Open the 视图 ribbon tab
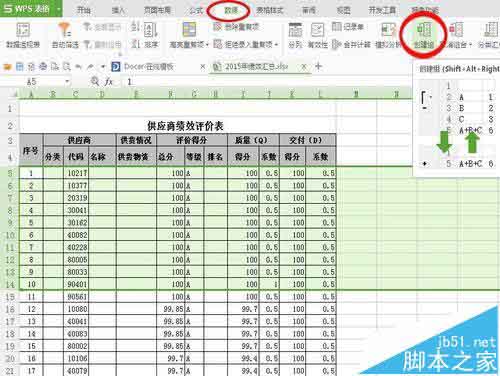 343,10
